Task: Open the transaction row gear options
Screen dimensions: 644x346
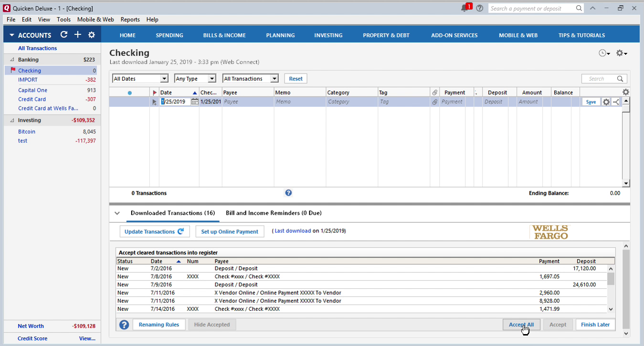Action: (606, 102)
